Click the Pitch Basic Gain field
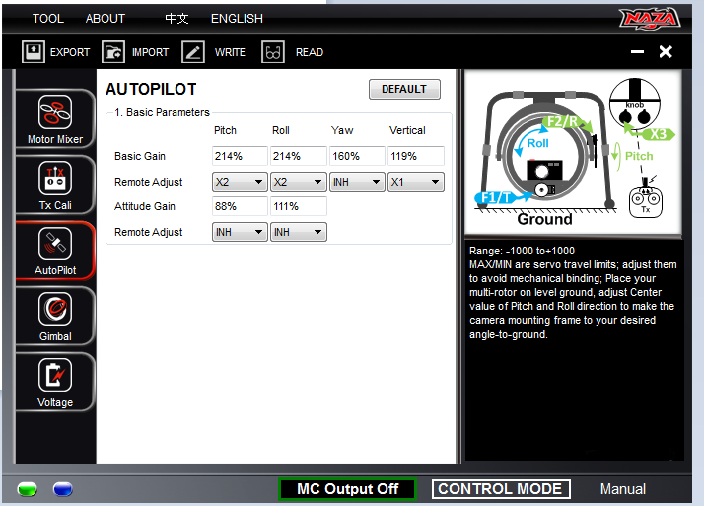Image resolution: width=723 pixels, height=513 pixels. pyautogui.click(x=240, y=156)
